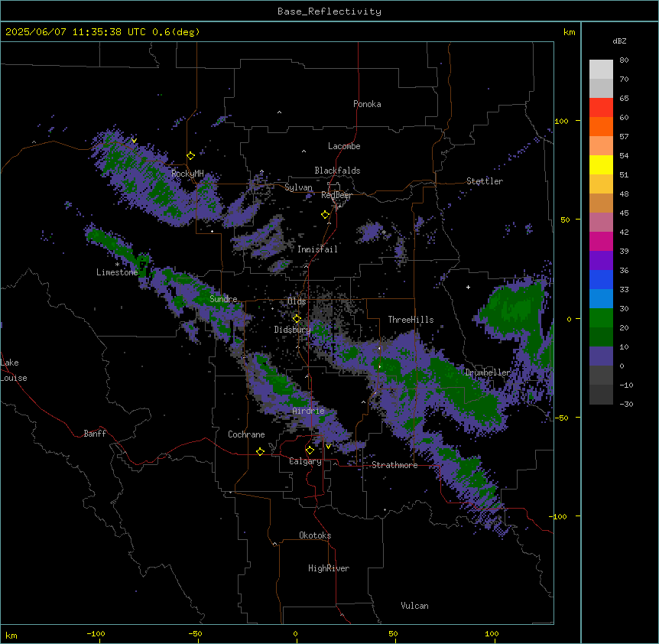Select the magenta 39-42 dBZ legend swatch
Screen dimensions: 659x644
click(601, 241)
